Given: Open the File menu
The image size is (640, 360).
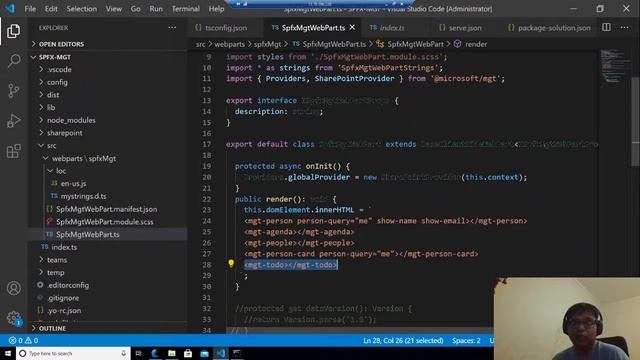Looking at the screenshot, I should pyautogui.click(x=30, y=9).
